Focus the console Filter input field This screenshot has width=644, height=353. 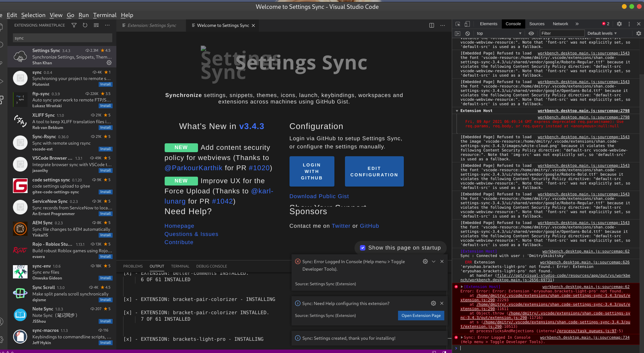pyautogui.click(x=562, y=33)
